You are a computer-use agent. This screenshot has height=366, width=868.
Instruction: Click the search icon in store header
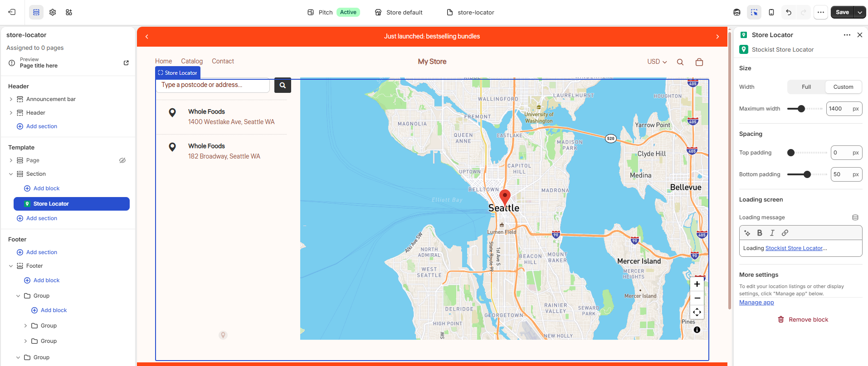pyautogui.click(x=680, y=62)
